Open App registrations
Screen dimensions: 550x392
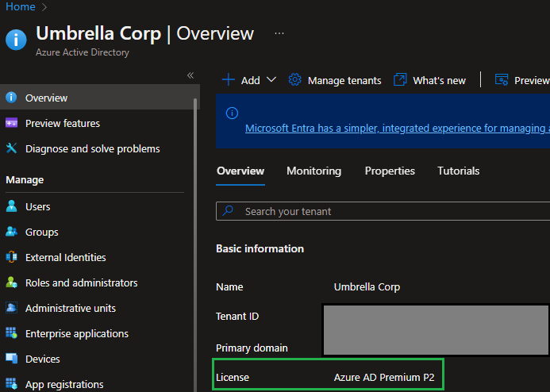click(64, 385)
